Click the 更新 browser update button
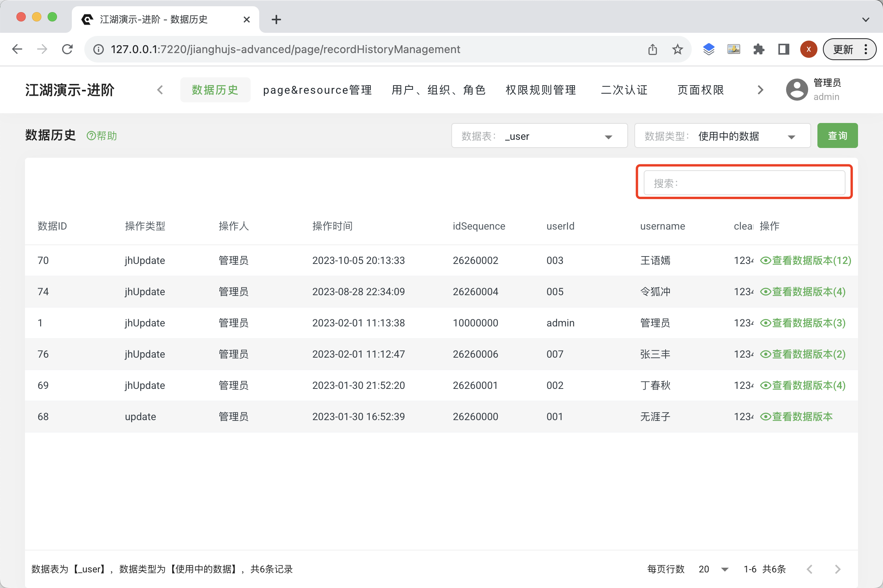 coord(843,50)
